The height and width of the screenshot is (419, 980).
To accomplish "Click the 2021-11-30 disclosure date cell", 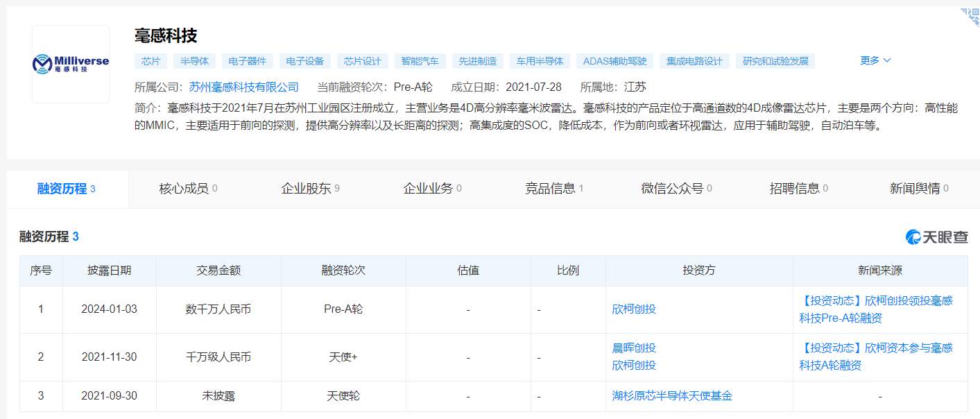I will click(x=110, y=357).
